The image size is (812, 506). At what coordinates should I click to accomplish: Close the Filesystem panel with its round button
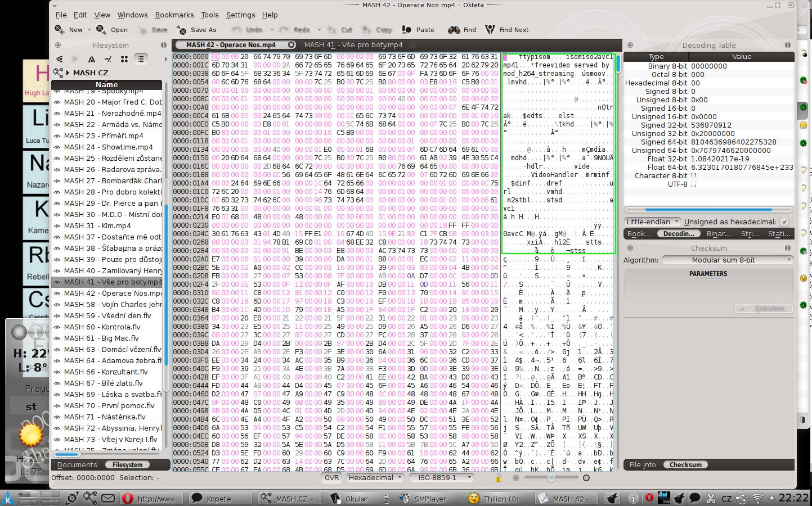click(57, 45)
